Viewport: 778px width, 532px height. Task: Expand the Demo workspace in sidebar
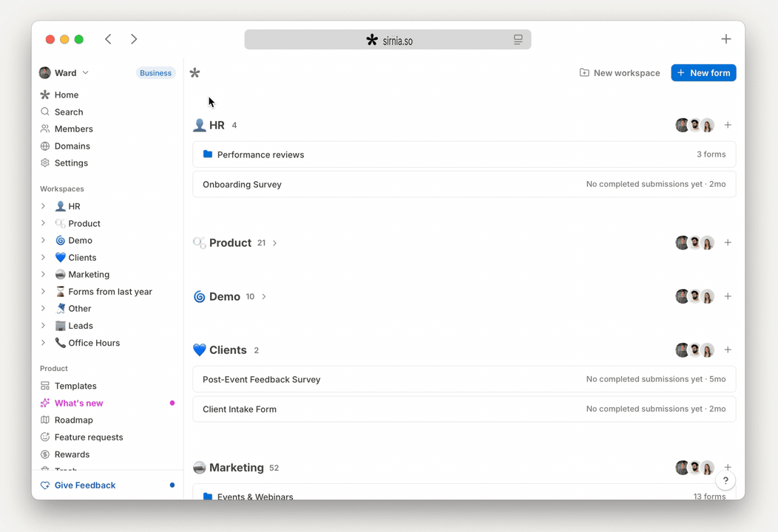pyautogui.click(x=43, y=240)
